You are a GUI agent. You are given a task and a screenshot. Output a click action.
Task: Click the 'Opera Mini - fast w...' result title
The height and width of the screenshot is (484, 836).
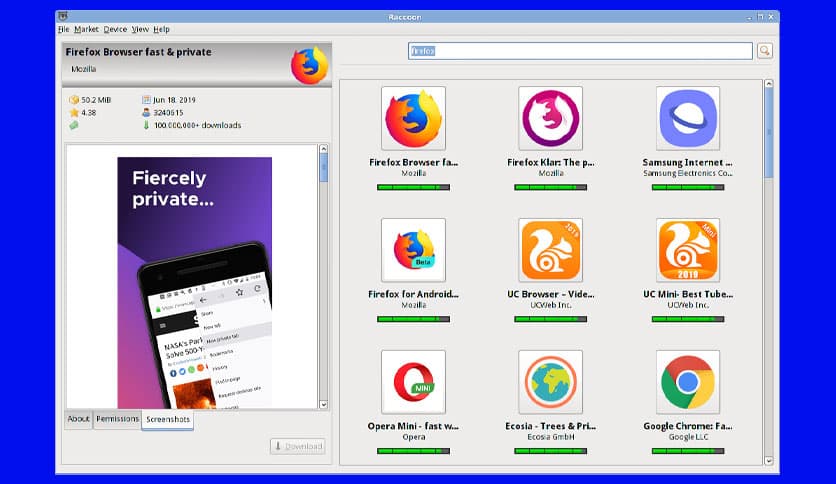click(x=413, y=426)
